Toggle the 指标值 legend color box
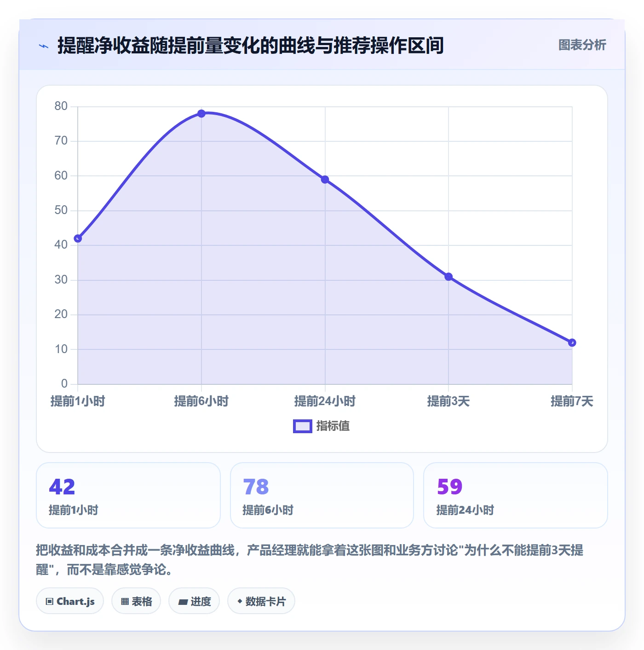The height and width of the screenshot is (650, 644). pos(303,426)
